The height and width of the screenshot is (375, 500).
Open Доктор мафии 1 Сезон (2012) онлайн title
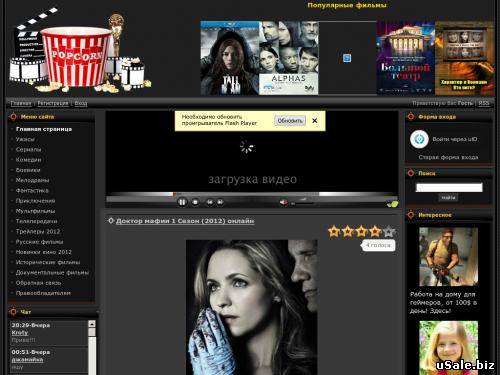[x=185, y=221]
